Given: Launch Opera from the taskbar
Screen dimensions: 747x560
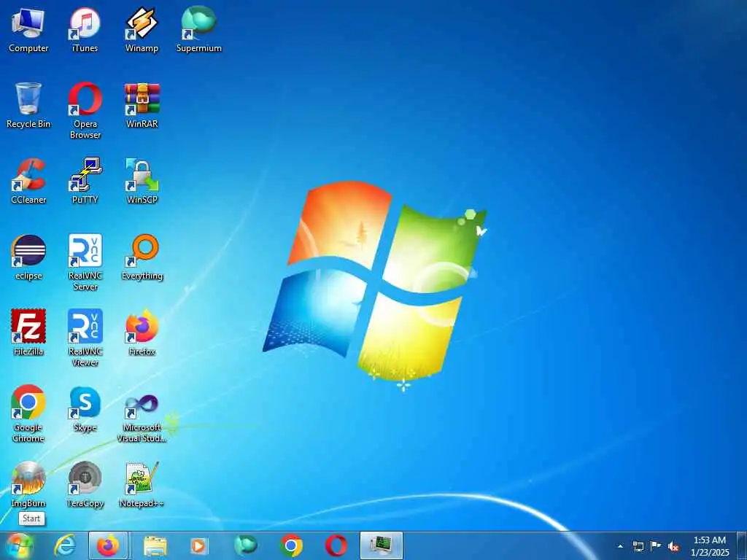Looking at the screenshot, I should pyautogui.click(x=336, y=545).
